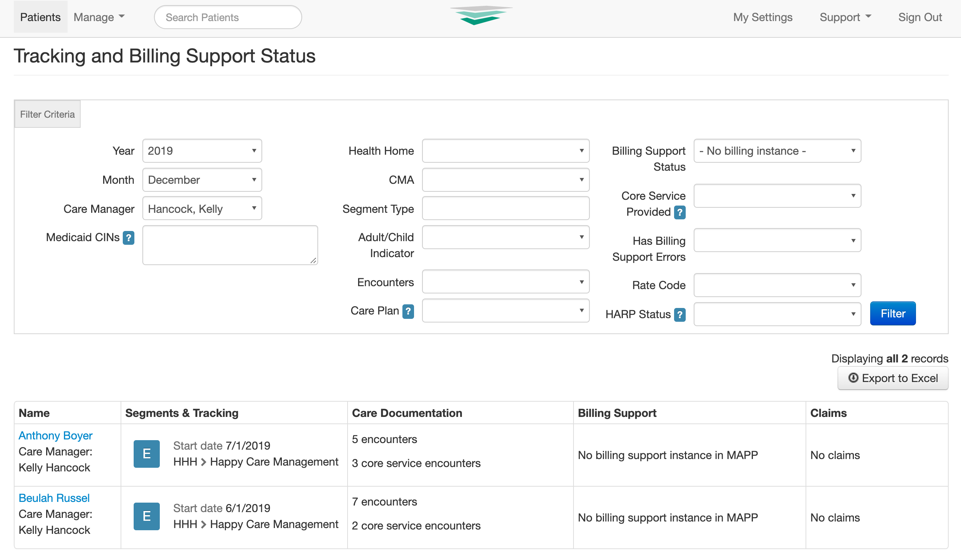Click 'Start date 7/1/2019' text

tap(222, 446)
